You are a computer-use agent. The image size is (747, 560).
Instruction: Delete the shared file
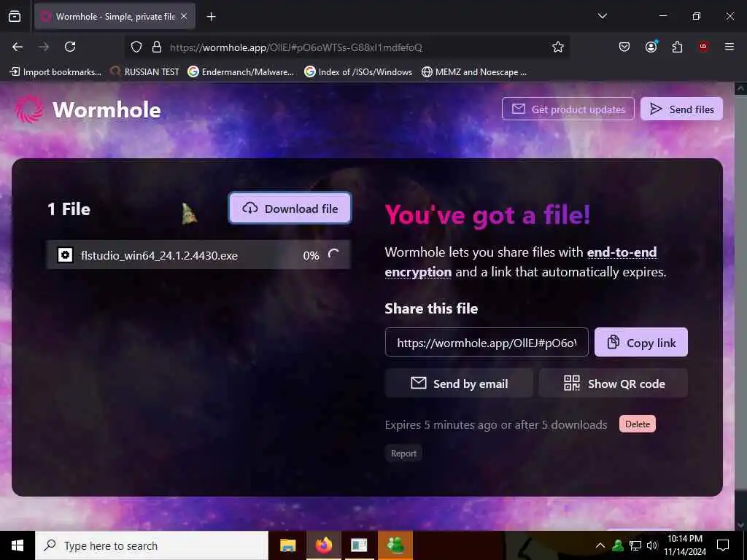point(638,424)
